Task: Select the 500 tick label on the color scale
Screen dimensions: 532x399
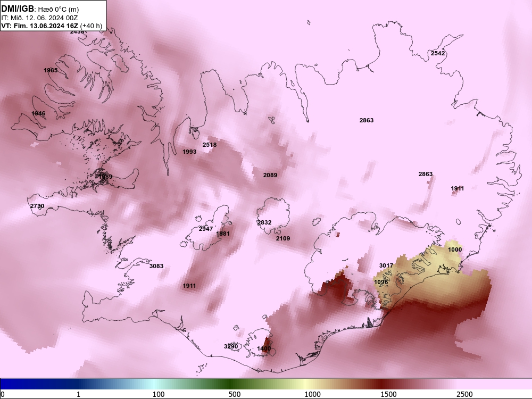Action: tap(235, 394)
